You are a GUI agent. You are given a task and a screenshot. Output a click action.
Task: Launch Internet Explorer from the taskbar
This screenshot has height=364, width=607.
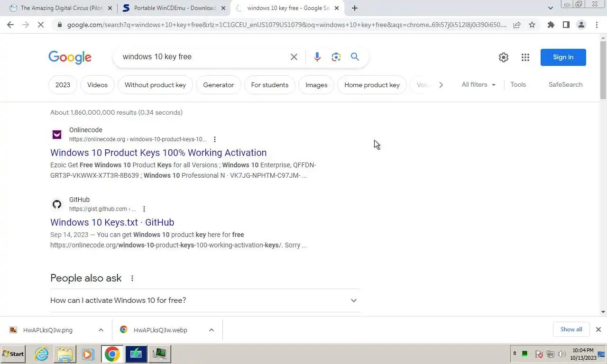(x=42, y=354)
